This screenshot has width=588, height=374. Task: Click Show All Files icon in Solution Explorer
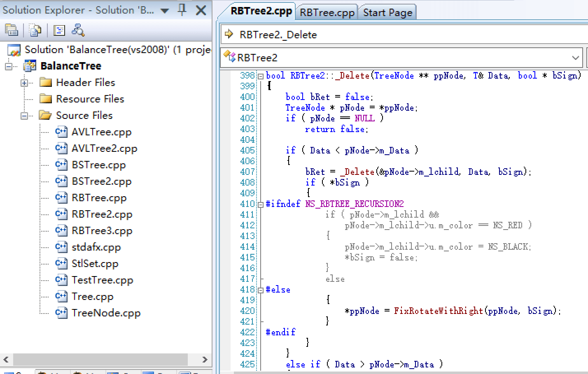coord(35,30)
